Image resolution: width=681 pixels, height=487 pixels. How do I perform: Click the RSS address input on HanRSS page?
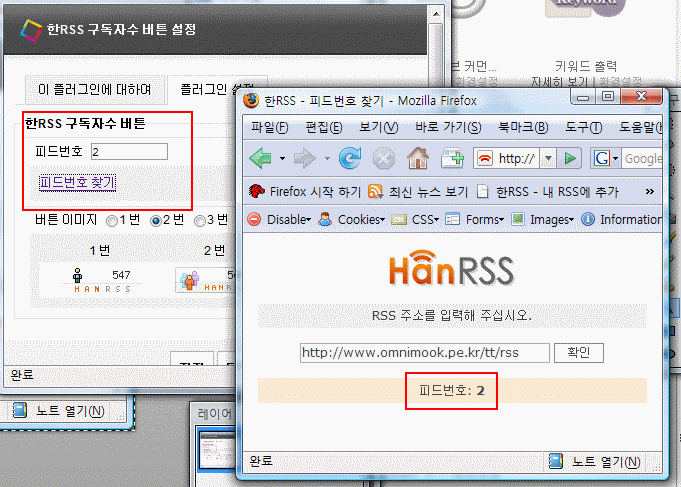coord(424,353)
